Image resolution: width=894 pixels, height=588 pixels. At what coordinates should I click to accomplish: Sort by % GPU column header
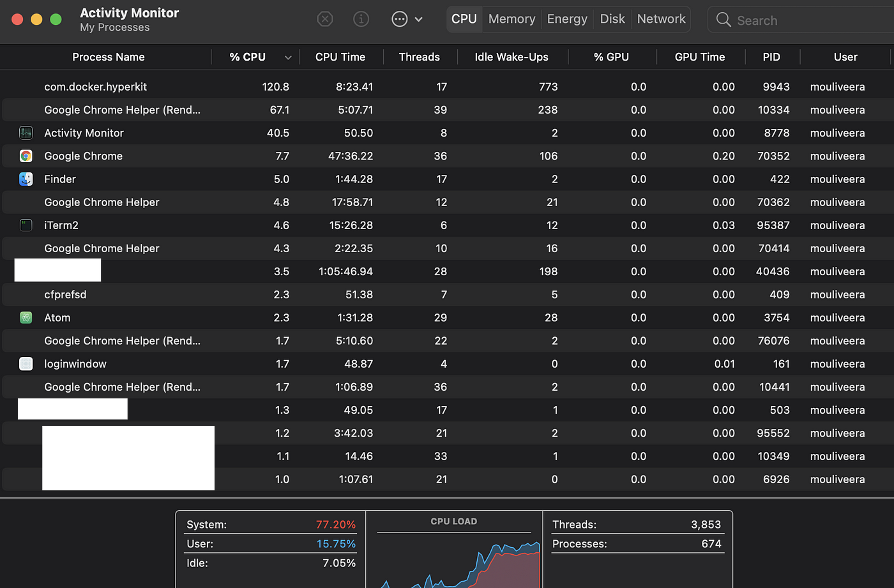[611, 57]
